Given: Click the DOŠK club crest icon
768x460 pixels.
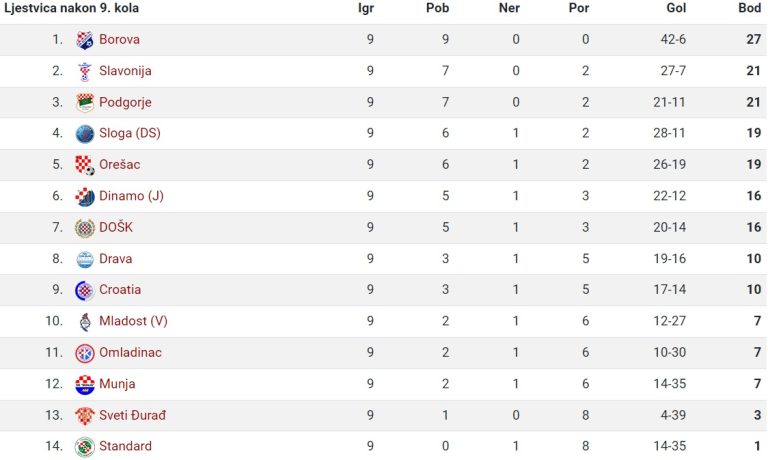Looking at the screenshot, I should (x=85, y=228).
